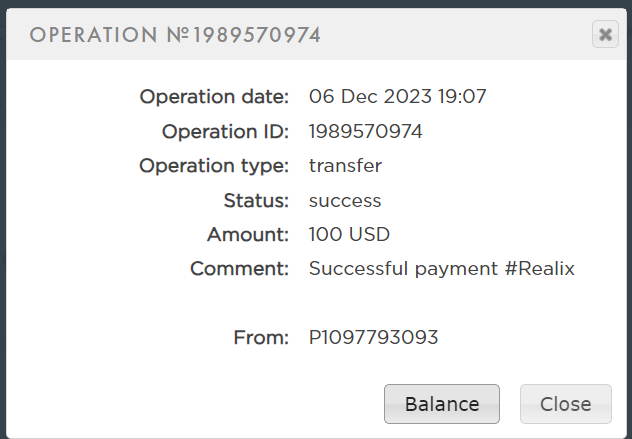The image size is (632, 439).
Task: Click the Comment label
Action: [239, 269]
